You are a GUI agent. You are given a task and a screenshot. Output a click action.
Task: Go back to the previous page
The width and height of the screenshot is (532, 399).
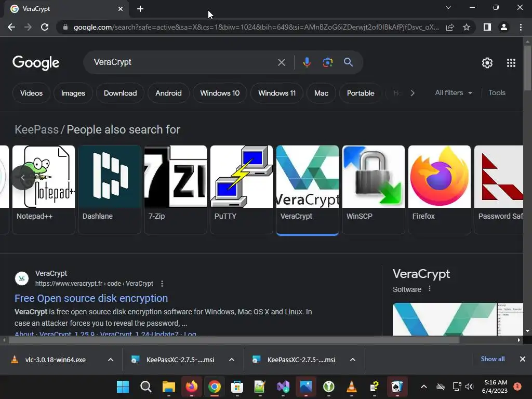click(11, 27)
